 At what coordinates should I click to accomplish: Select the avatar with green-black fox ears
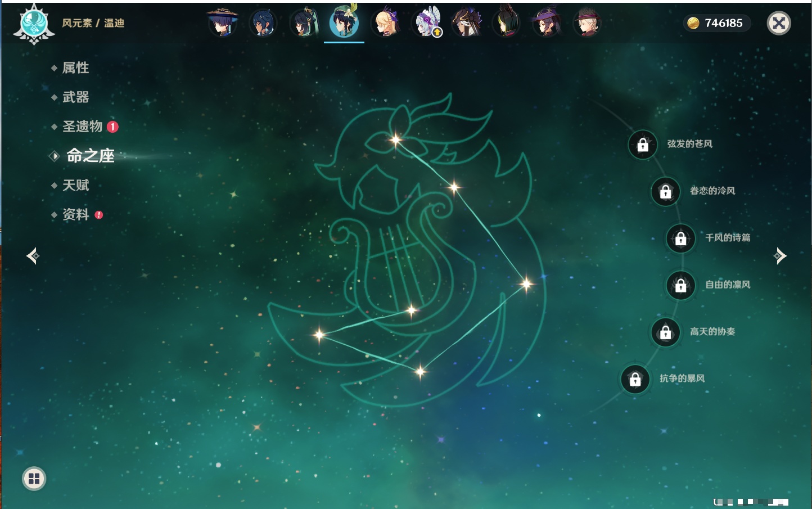pos(506,23)
